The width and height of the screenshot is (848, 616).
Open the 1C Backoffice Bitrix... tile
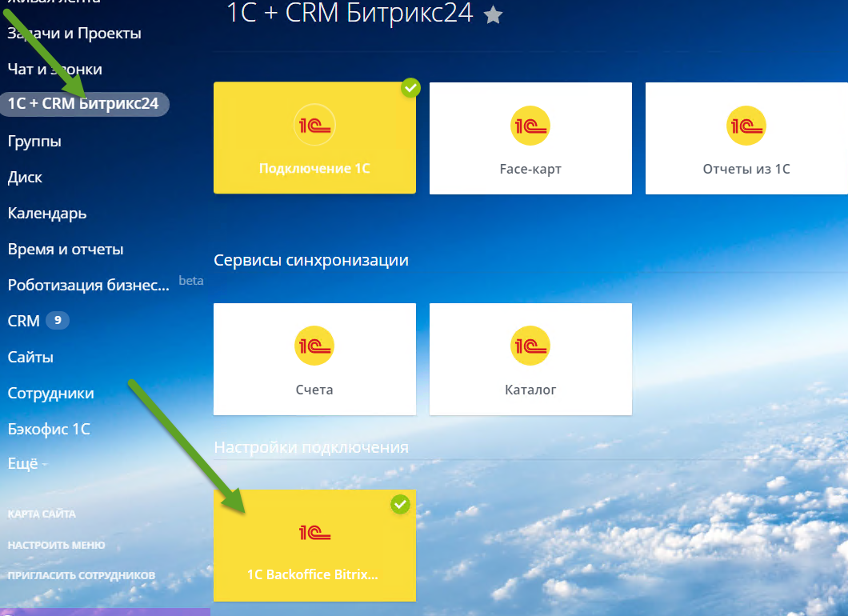pyautogui.click(x=314, y=546)
